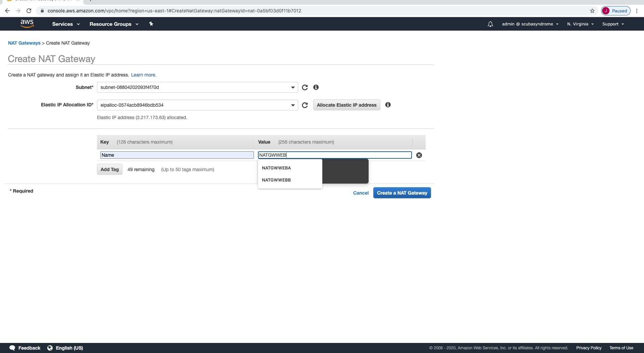Image resolution: width=644 pixels, height=353 pixels.
Task: Open the Terms of Use link
Action: pos(621,348)
